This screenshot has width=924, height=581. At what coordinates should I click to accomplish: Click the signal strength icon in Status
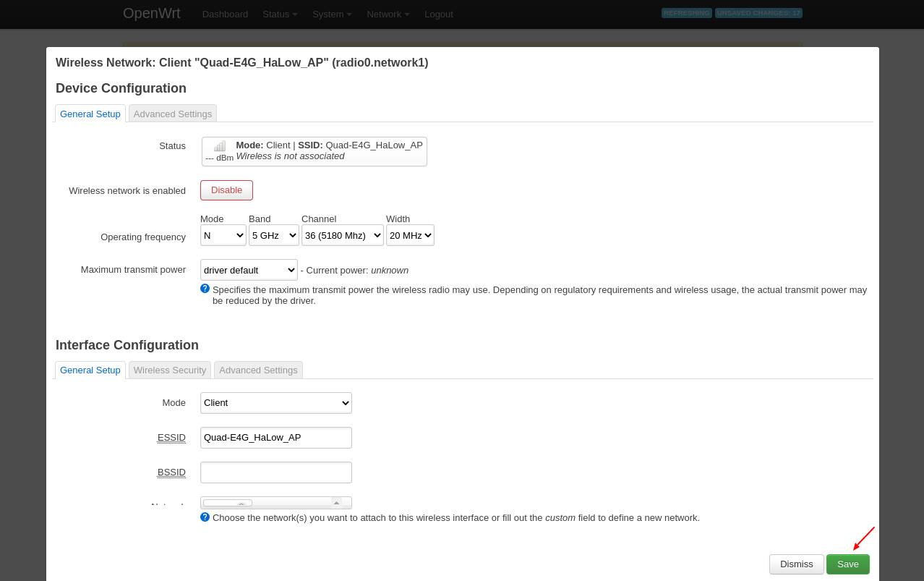click(220, 146)
